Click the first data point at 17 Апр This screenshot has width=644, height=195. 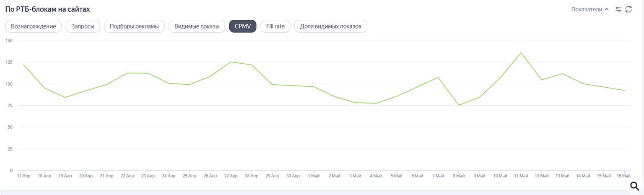23,65
